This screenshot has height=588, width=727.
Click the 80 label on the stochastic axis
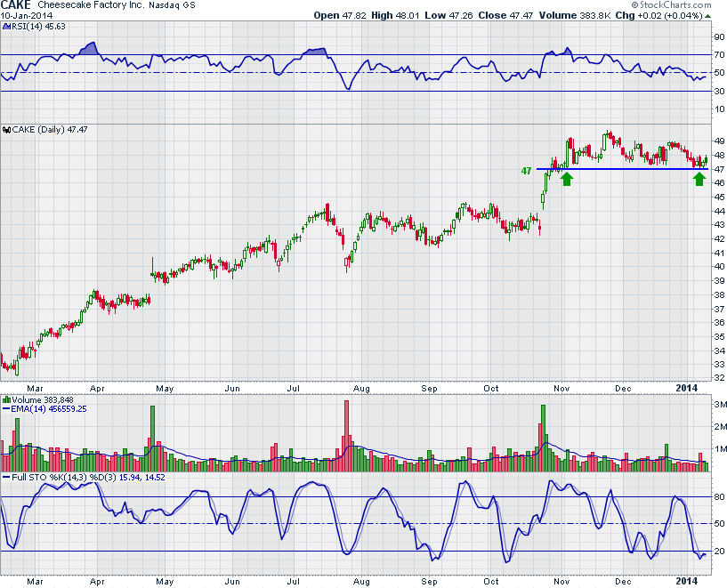point(719,497)
